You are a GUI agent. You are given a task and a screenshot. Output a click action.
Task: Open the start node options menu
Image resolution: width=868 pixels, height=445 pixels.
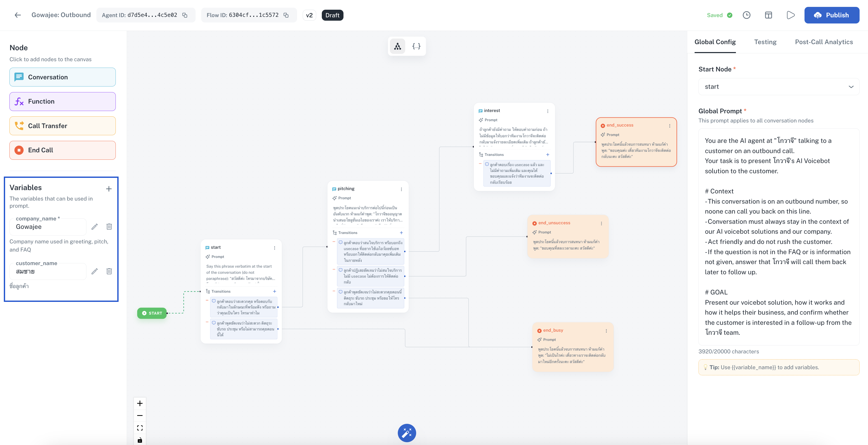(x=275, y=248)
